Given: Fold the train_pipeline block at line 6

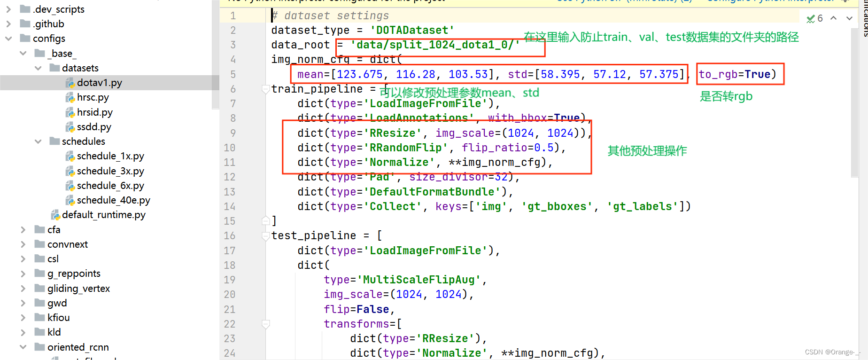Looking at the screenshot, I should pyautogui.click(x=266, y=89).
